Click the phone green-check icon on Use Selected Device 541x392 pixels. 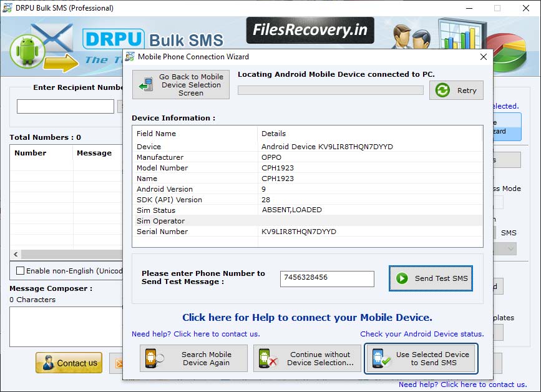pyautogui.click(x=381, y=358)
